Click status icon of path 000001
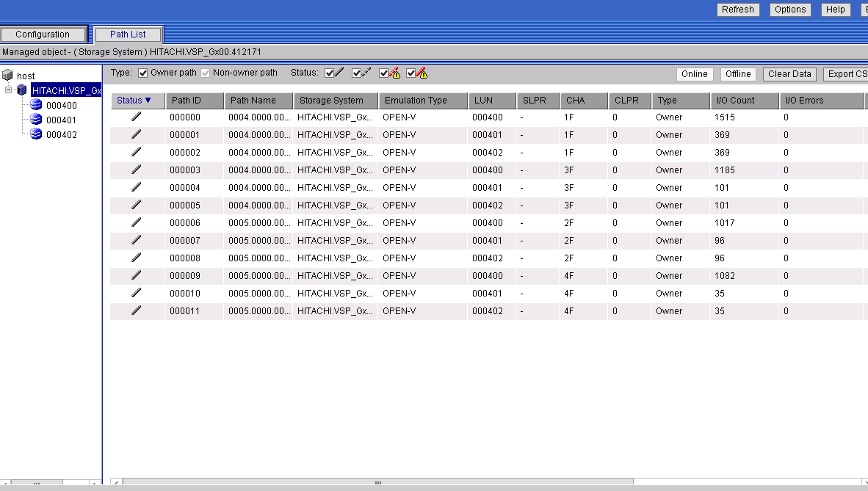Viewport: 868px width, 491px height. [x=136, y=134]
